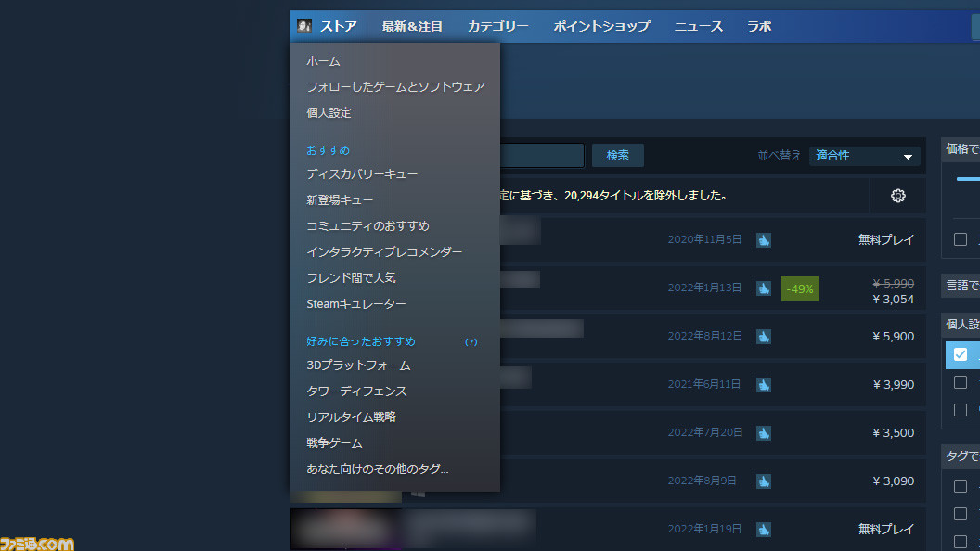The image size is (980, 551).
Task: Collapse the 価格で filter panel header
Action: coord(961,148)
